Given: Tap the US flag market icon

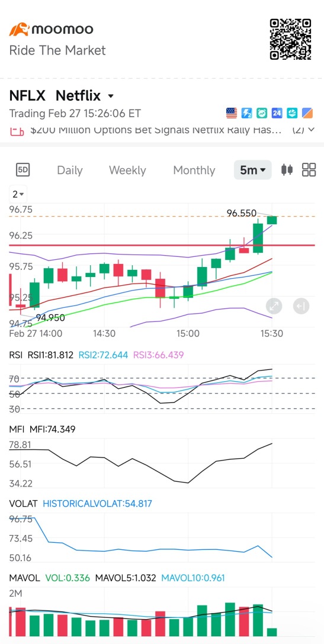Looking at the screenshot, I should 232,113.
